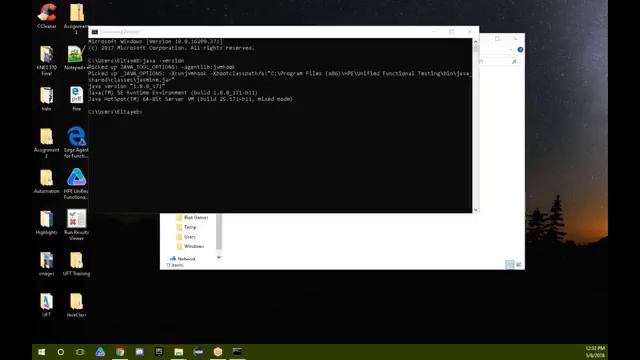Minimize the Command Prompt window
The image size is (640, 360).
(433, 32)
